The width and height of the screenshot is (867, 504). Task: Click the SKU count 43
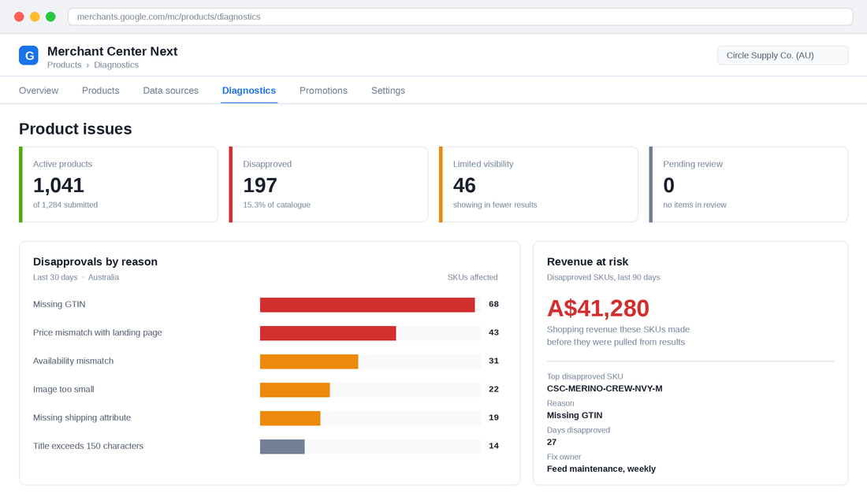tap(493, 332)
